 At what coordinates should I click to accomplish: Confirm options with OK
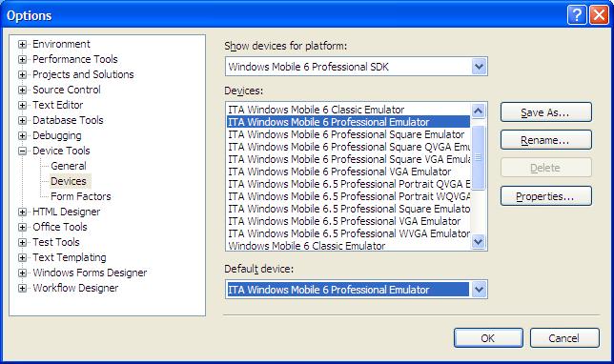coord(488,338)
